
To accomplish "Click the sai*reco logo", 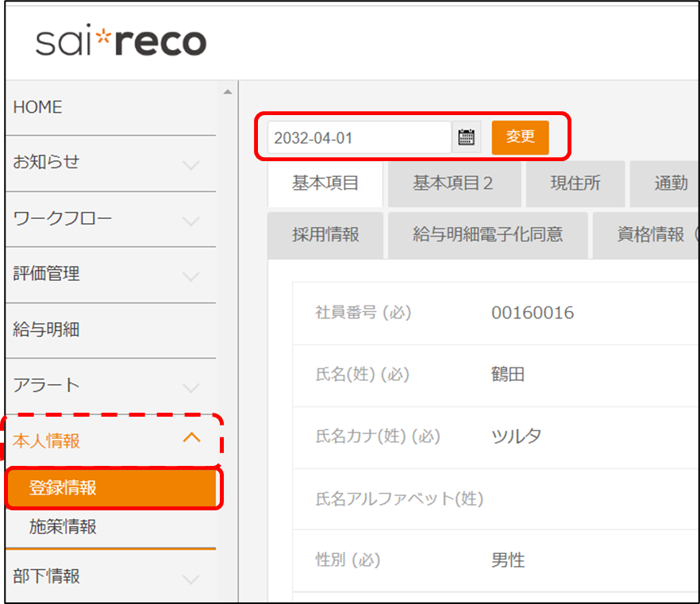I will (121, 41).
